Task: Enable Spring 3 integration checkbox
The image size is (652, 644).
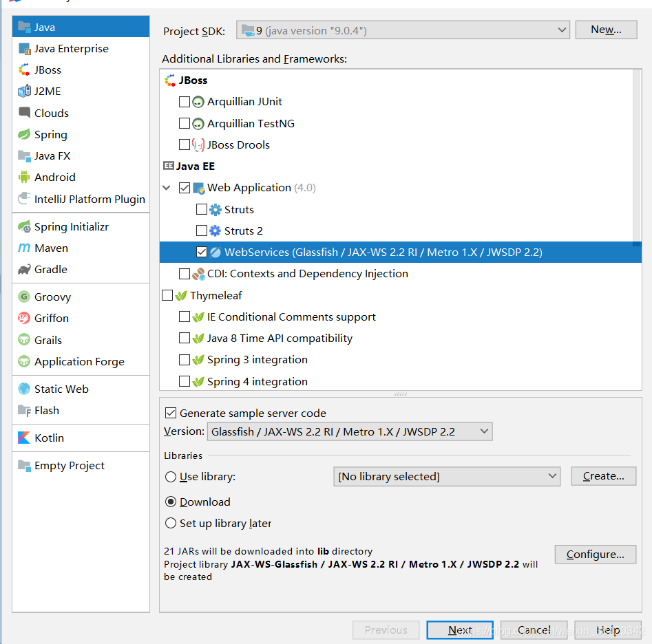Action: tap(185, 360)
